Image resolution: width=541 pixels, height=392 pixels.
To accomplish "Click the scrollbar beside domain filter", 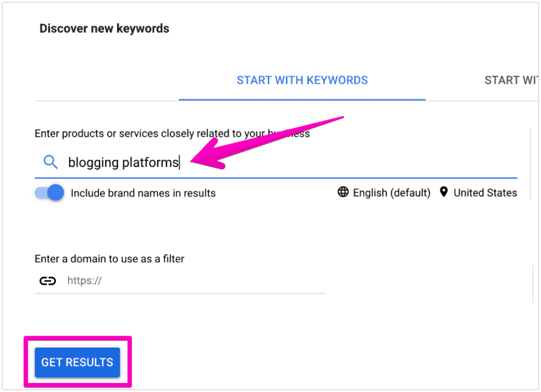I will [x=533, y=284].
